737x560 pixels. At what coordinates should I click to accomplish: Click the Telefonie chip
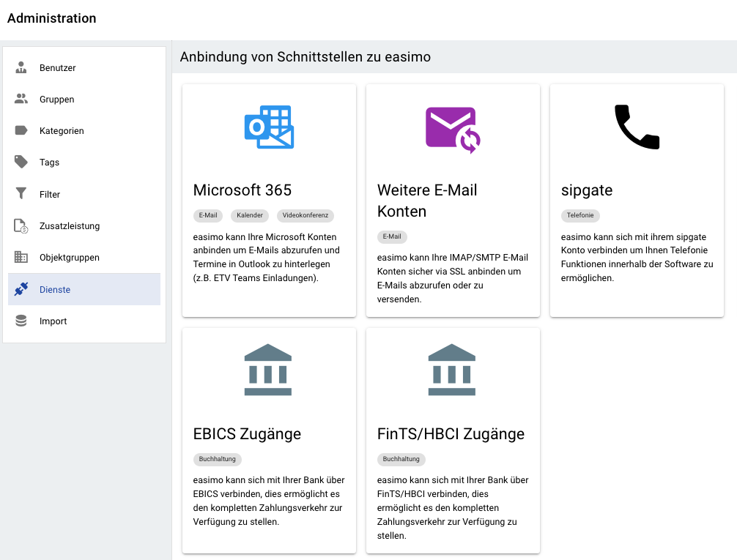(x=580, y=215)
